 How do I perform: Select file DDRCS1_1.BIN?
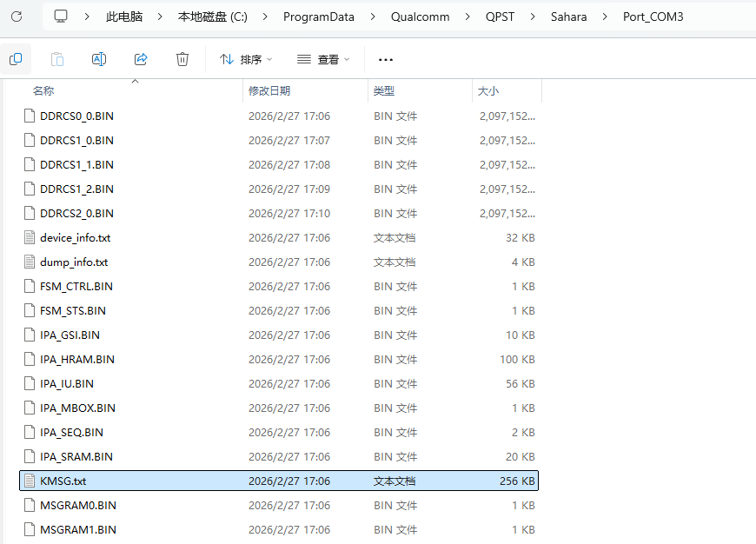(x=279, y=165)
